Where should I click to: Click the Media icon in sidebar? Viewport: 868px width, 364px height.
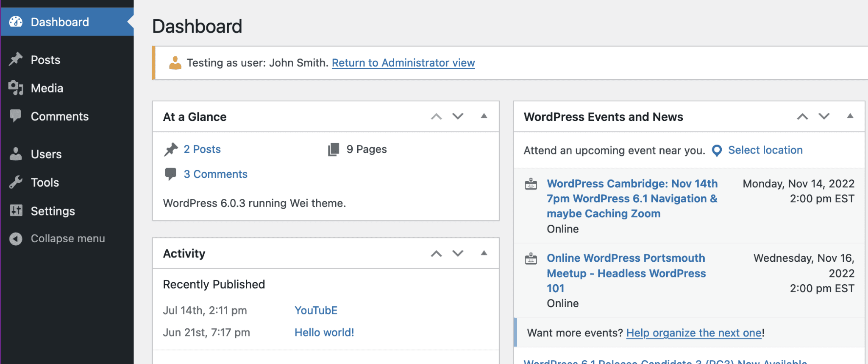pos(16,88)
